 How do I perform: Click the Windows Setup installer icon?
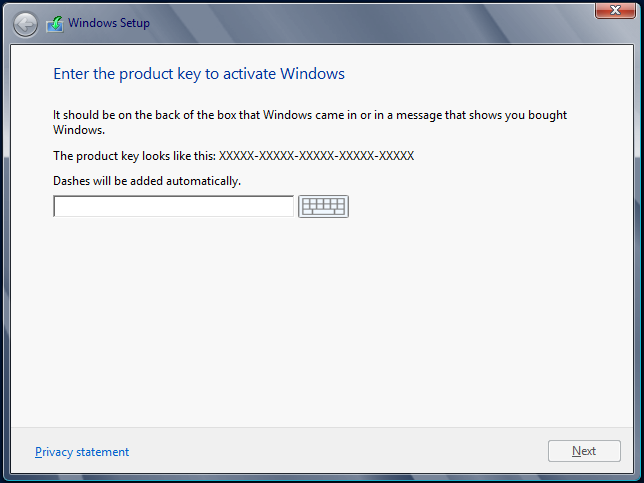pyautogui.click(x=55, y=24)
